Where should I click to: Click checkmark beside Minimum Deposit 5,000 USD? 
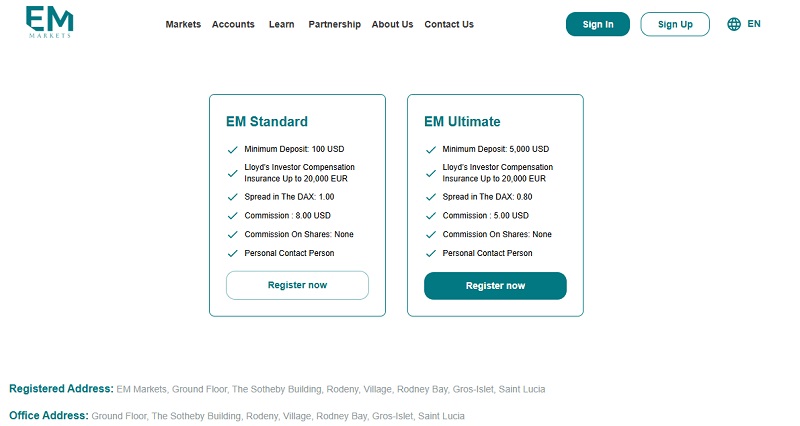[x=431, y=149]
